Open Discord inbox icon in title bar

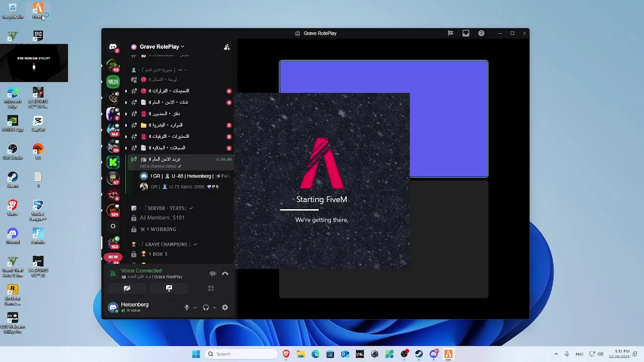[466, 33]
